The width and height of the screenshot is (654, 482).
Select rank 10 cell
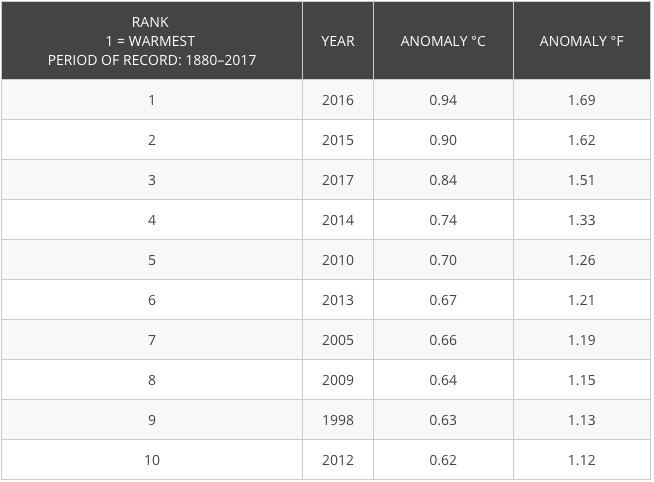click(152, 460)
